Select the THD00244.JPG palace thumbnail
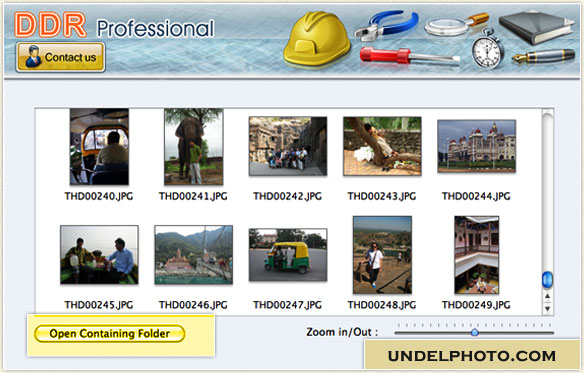 [x=476, y=146]
